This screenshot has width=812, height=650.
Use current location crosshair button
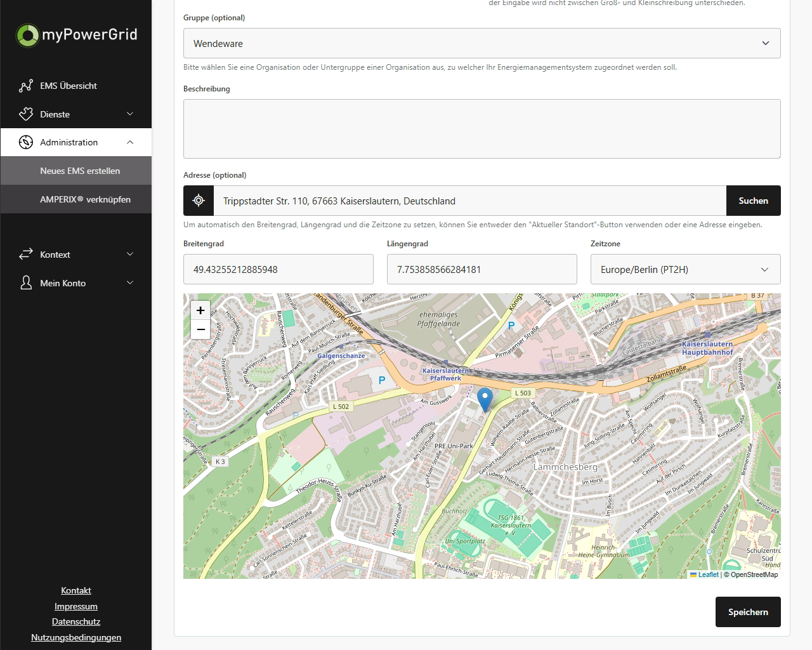point(199,201)
